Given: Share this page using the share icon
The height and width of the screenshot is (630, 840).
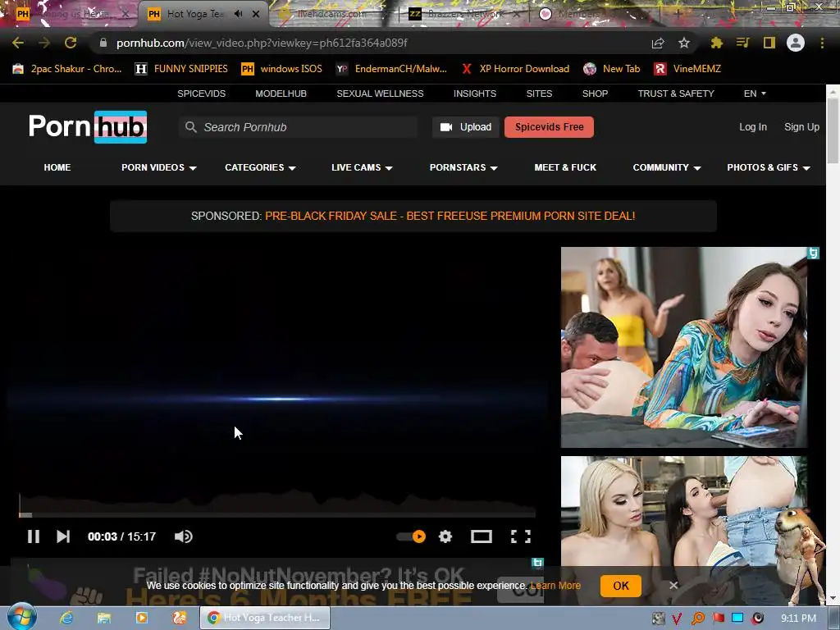Looking at the screenshot, I should coord(658,43).
